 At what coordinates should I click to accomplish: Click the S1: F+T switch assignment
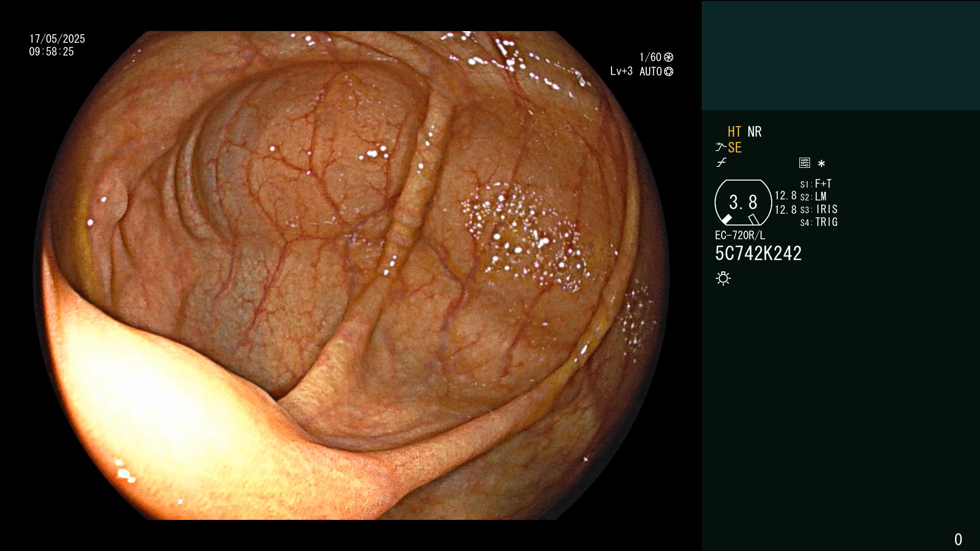coord(816,184)
